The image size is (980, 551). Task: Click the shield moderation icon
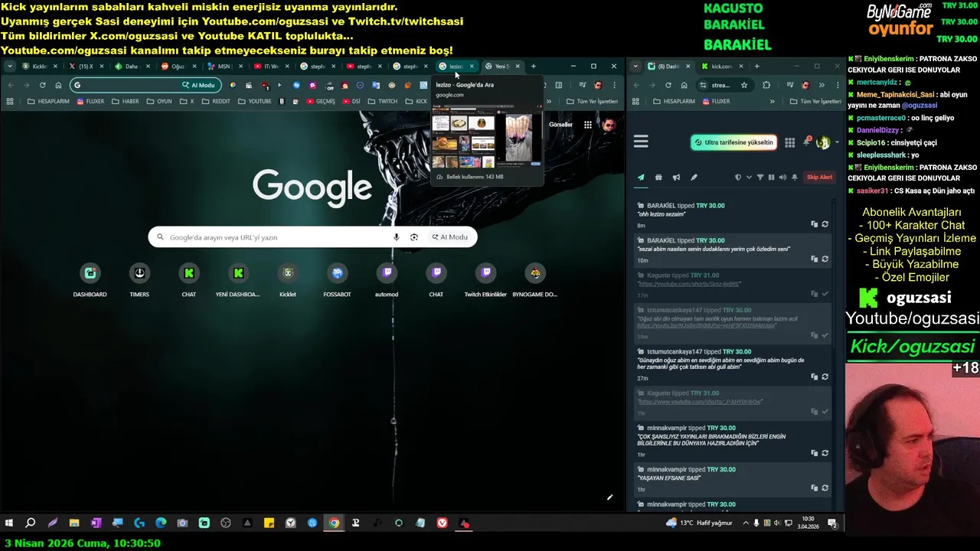(738, 178)
